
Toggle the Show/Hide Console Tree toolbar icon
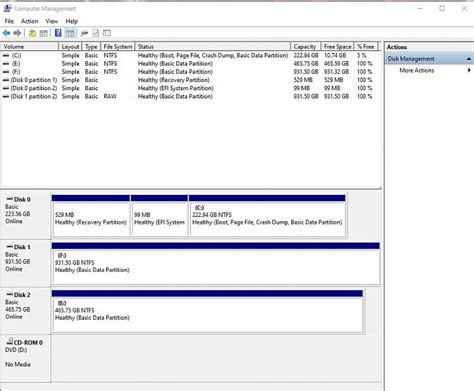pyautogui.click(x=43, y=33)
